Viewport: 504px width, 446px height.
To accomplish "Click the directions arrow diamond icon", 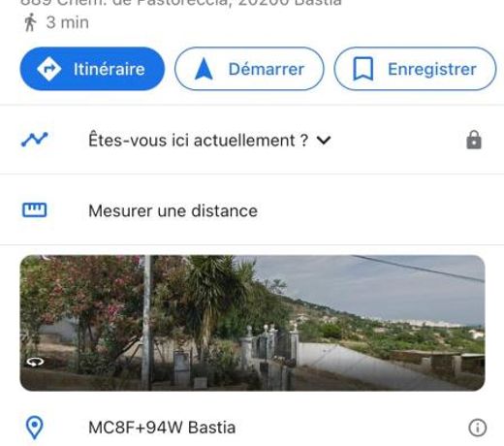I will pos(48,69).
